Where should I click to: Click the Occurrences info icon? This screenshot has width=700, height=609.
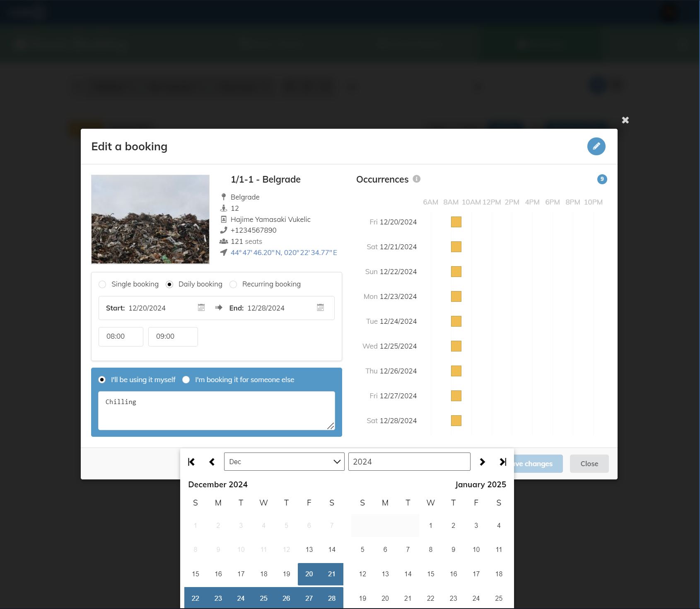(x=417, y=179)
